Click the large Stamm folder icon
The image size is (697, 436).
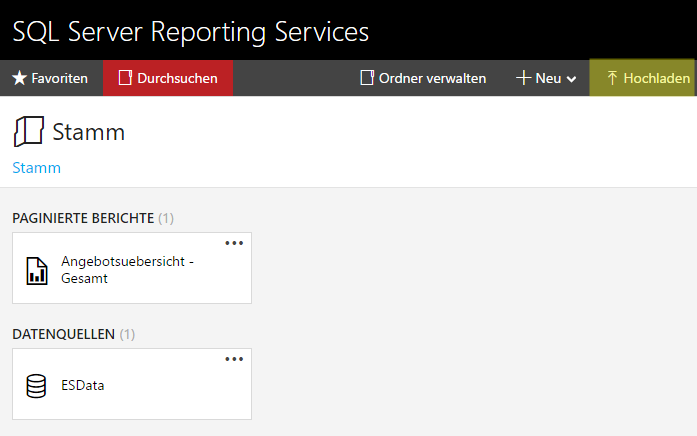tap(29, 132)
